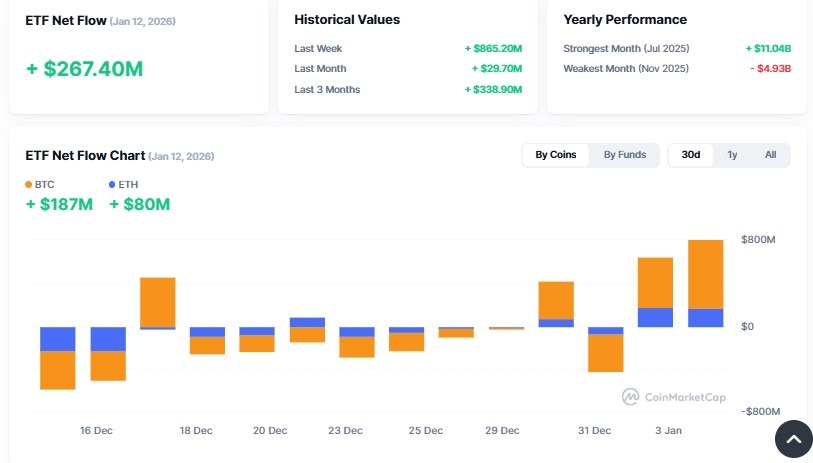Switch chart view to By Coins
813x463 pixels.
click(x=555, y=155)
